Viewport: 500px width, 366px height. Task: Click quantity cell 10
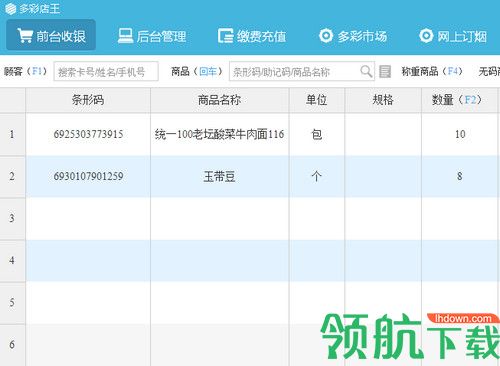tap(459, 134)
